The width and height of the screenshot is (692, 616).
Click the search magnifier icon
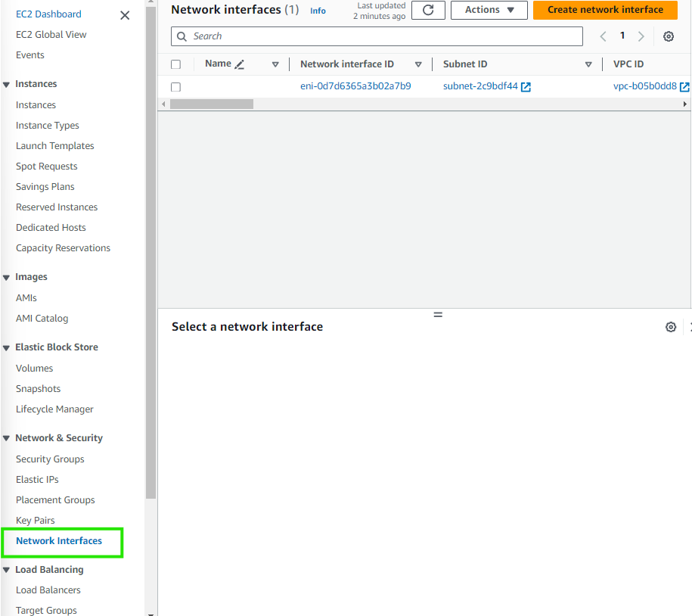[x=182, y=36]
